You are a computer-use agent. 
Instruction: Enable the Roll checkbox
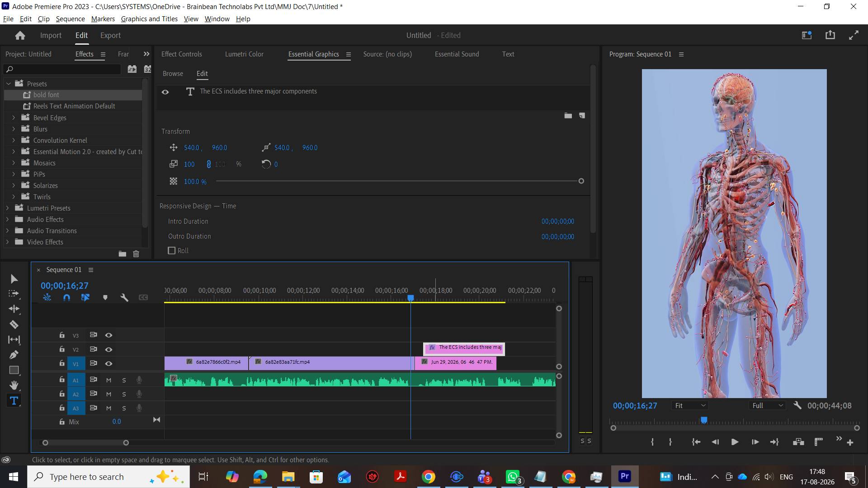click(172, 250)
